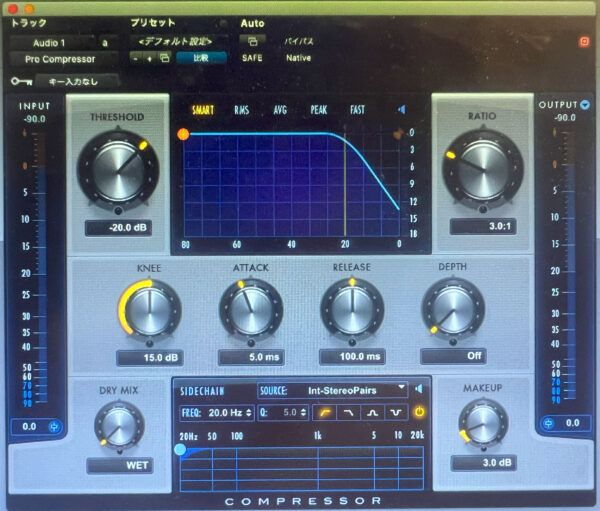The height and width of the screenshot is (511, 600).
Task: Click the Q value stepper arrows
Action: (303, 413)
